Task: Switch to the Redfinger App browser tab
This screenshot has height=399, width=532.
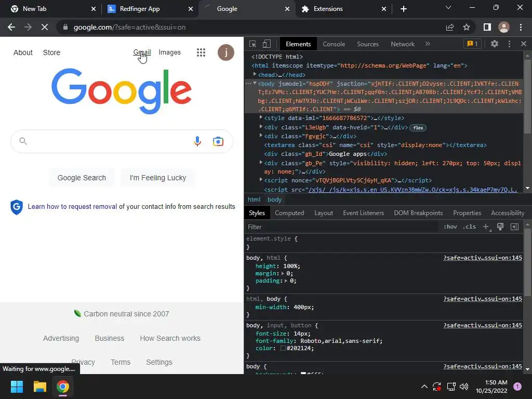Action: [150, 9]
